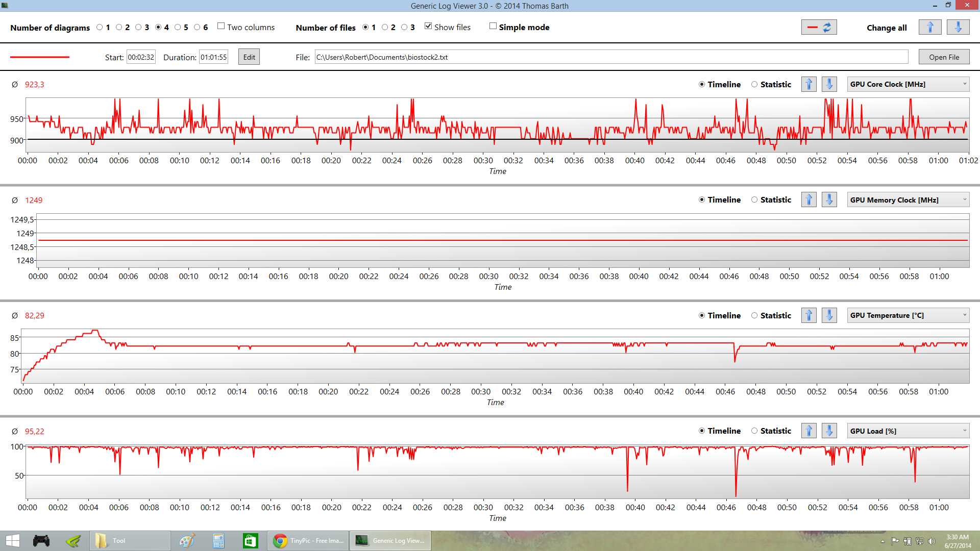Screen dimensions: 980x551
Task: Click the red line color legend
Action: (40, 57)
